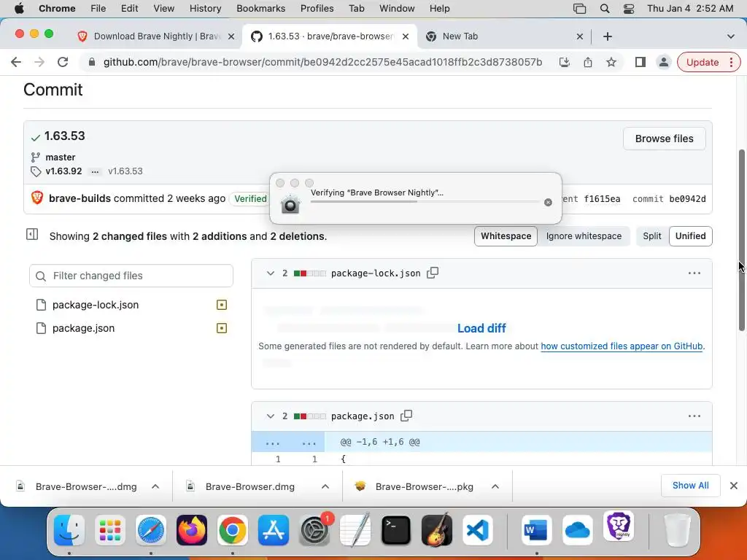The height and width of the screenshot is (560, 747).
Task: Open App Store from the dock
Action: tap(274, 530)
